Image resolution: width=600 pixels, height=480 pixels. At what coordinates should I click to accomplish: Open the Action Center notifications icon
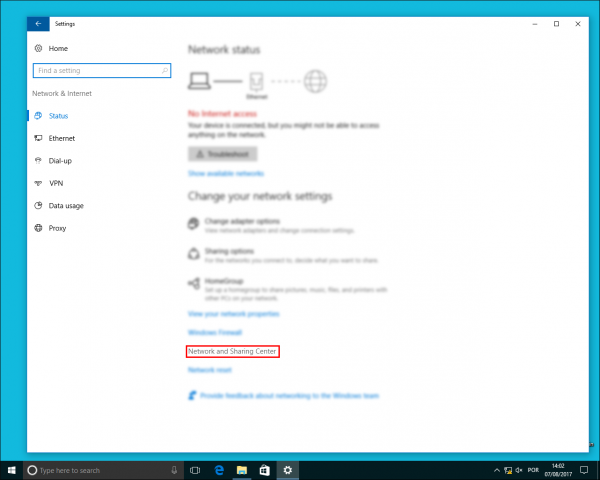pos(584,470)
